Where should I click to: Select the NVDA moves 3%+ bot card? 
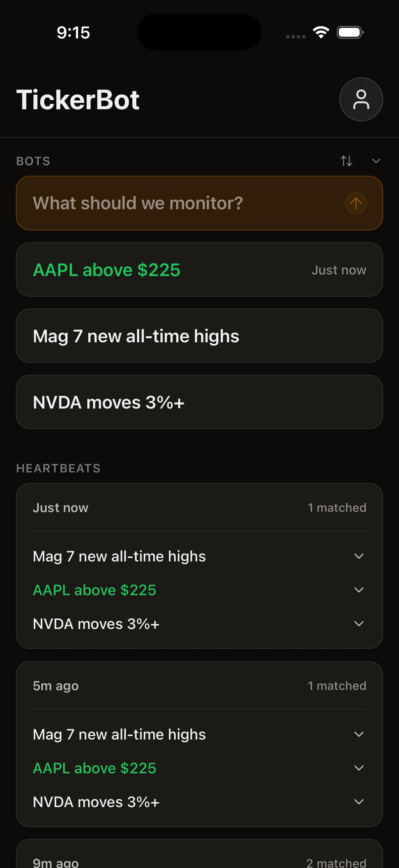point(199,402)
